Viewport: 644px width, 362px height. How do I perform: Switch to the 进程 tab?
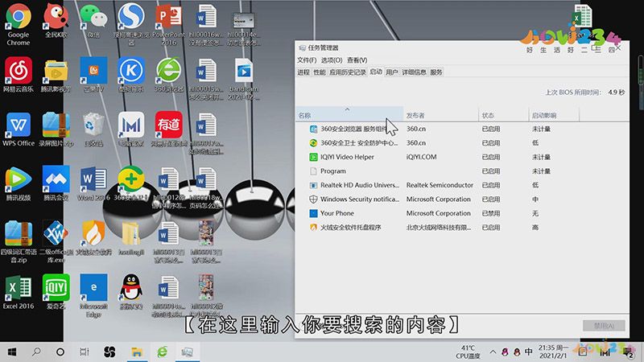[303, 72]
